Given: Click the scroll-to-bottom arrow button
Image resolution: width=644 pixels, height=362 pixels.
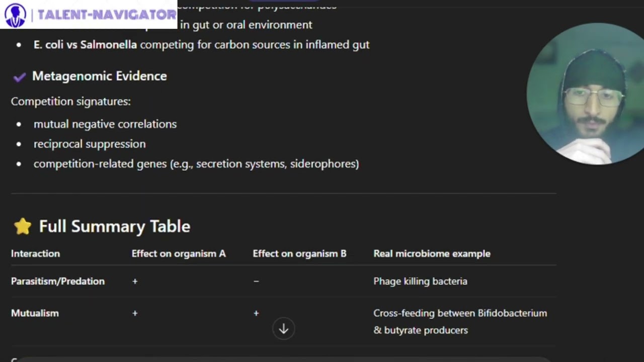Looking at the screenshot, I should 283,329.
